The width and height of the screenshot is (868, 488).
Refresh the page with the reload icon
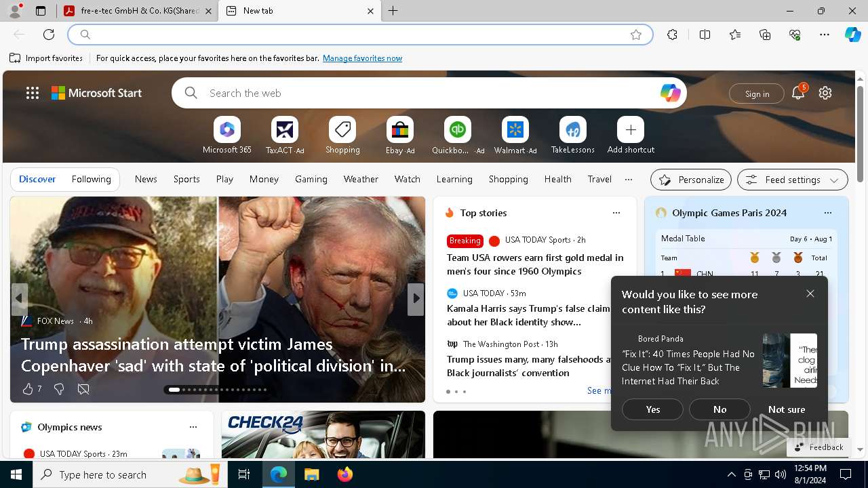tap(49, 35)
